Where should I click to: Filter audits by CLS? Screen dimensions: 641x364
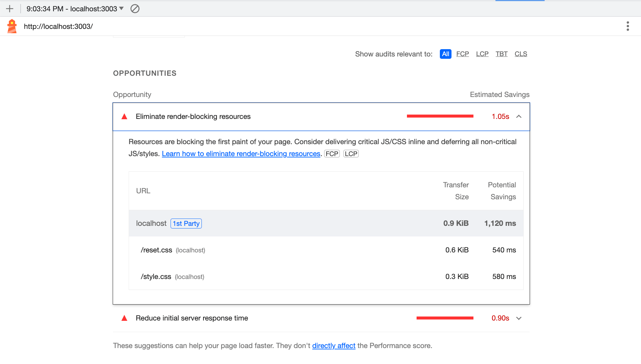(x=521, y=54)
